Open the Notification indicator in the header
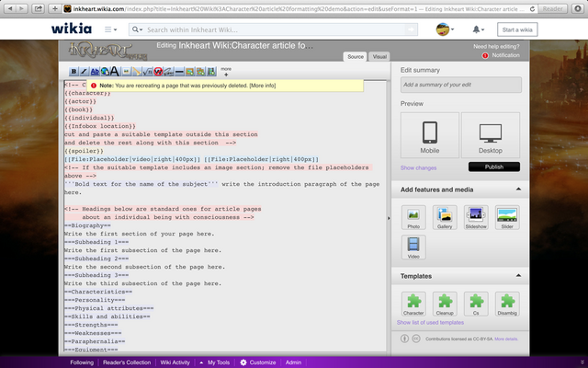This screenshot has height=368, width=588. point(502,55)
